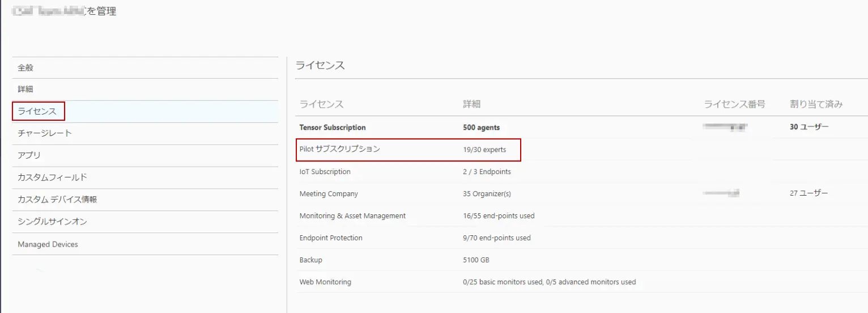Screen dimensions: 868x313
Task: Click the Web Monitoring license name
Action: [x=325, y=282]
